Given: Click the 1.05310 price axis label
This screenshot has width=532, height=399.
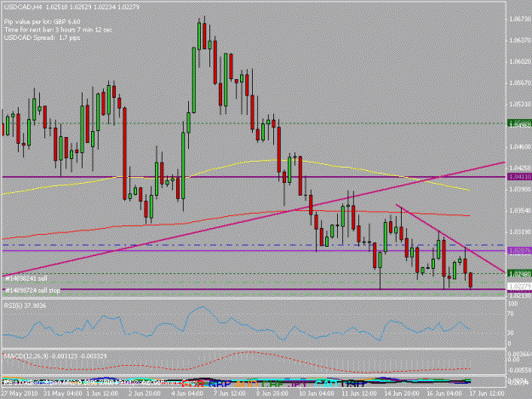Looking at the screenshot, I should click(x=520, y=104).
